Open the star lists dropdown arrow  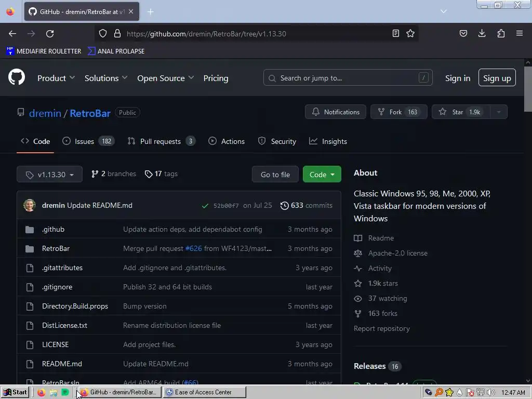tap(499, 112)
